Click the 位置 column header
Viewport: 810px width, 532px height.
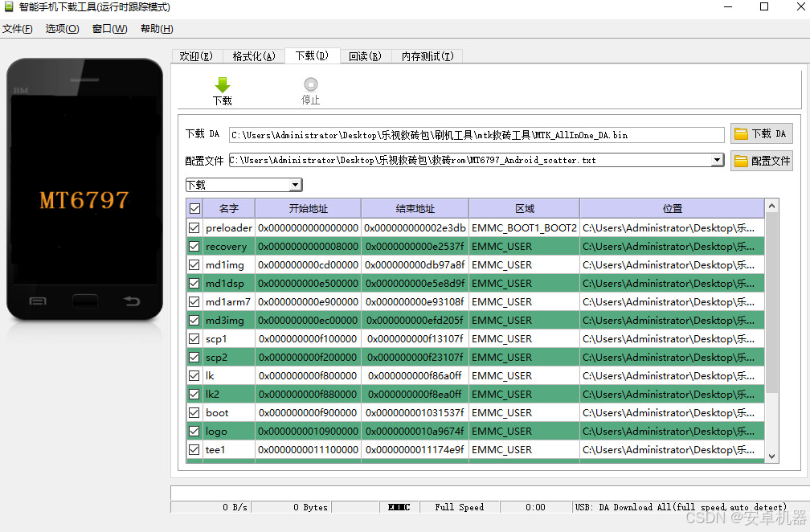pyautogui.click(x=672, y=209)
